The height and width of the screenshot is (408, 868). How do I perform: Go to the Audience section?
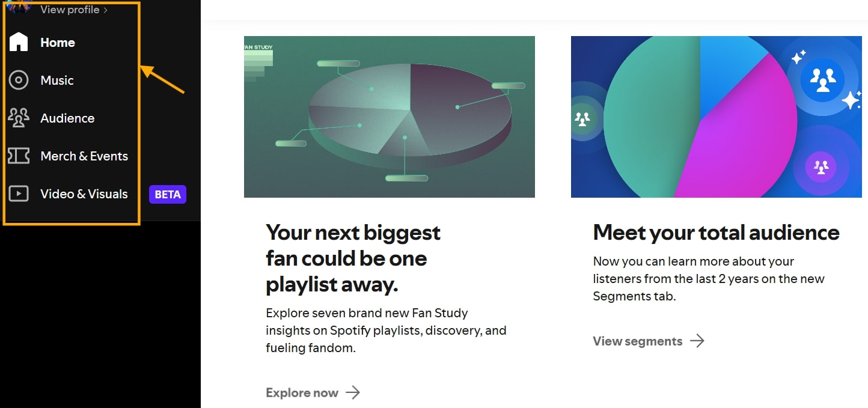(67, 118)
